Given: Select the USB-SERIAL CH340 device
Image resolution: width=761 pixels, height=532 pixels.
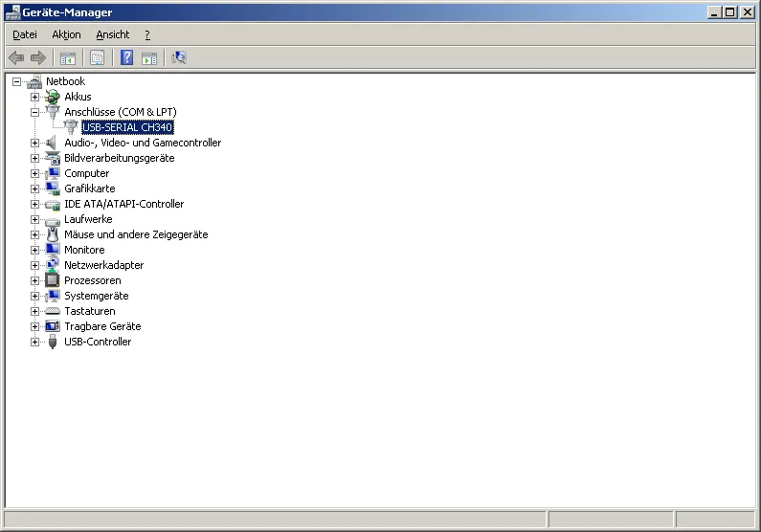Looking at the screenshot, I should click(127, 127).
